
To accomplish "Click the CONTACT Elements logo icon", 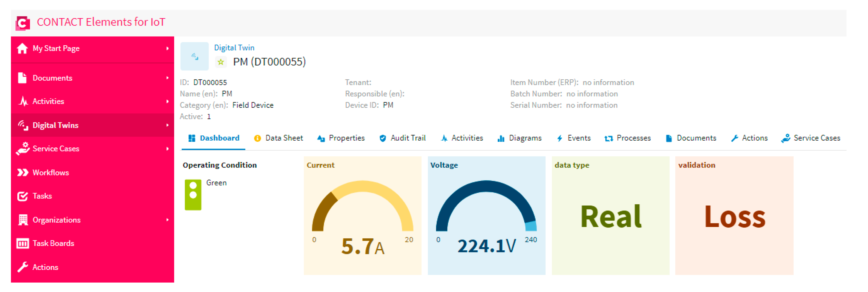I will coord(23,23).
